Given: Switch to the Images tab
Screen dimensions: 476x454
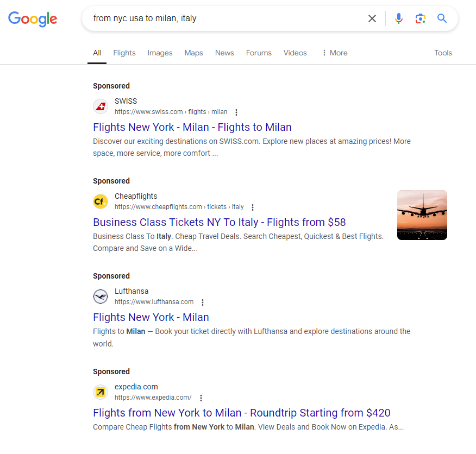Looking at the screenshot, I should [x=160, y=53].
